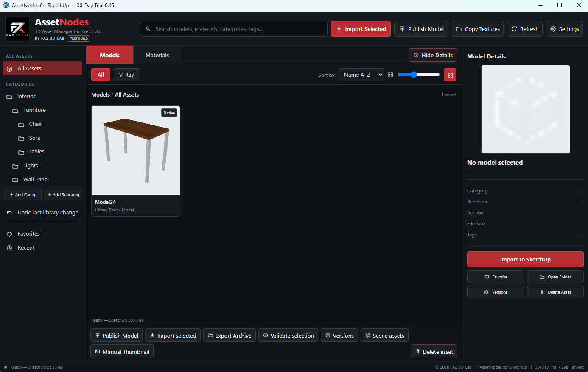
Task: Click the Lights folder icon
Action: (x=15, y=166)
